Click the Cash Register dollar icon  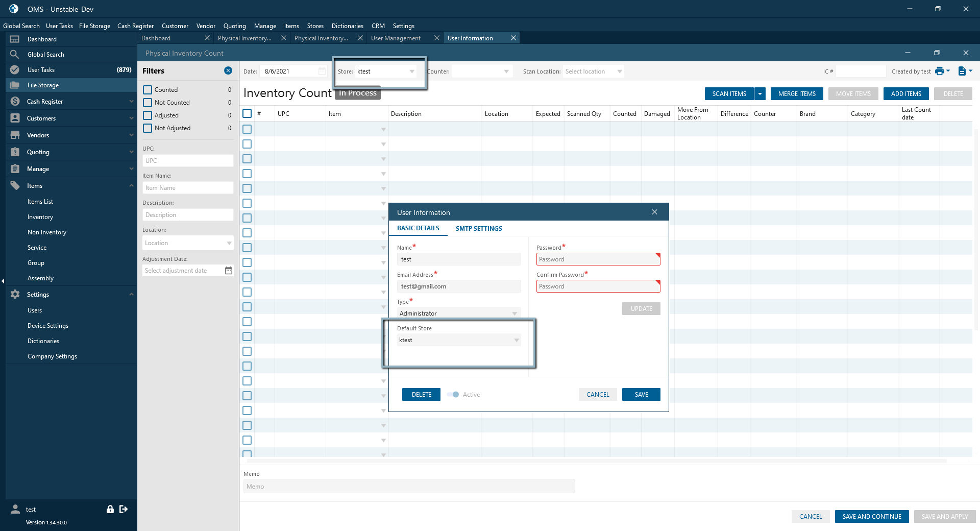tap(15, 102)
